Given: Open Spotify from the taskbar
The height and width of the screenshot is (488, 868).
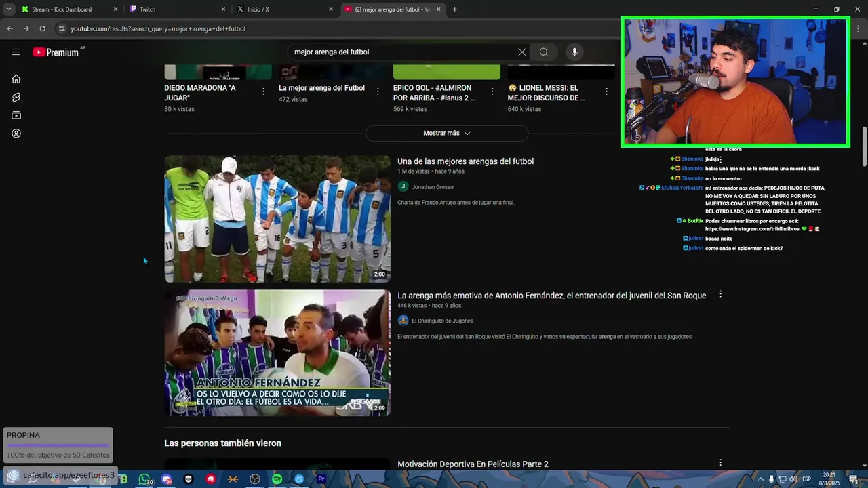Looking at the screenshot, I should click(277, 479).
